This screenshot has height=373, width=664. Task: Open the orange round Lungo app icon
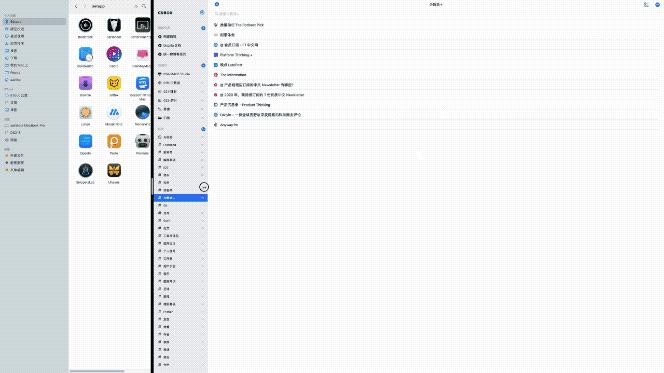click(x=85, y=113)
